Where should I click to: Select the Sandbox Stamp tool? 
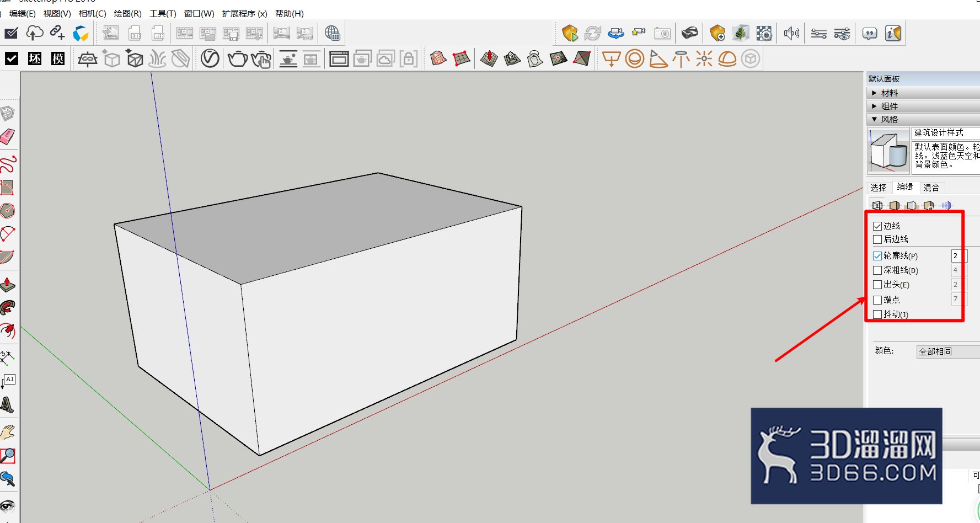coord(512,58)
